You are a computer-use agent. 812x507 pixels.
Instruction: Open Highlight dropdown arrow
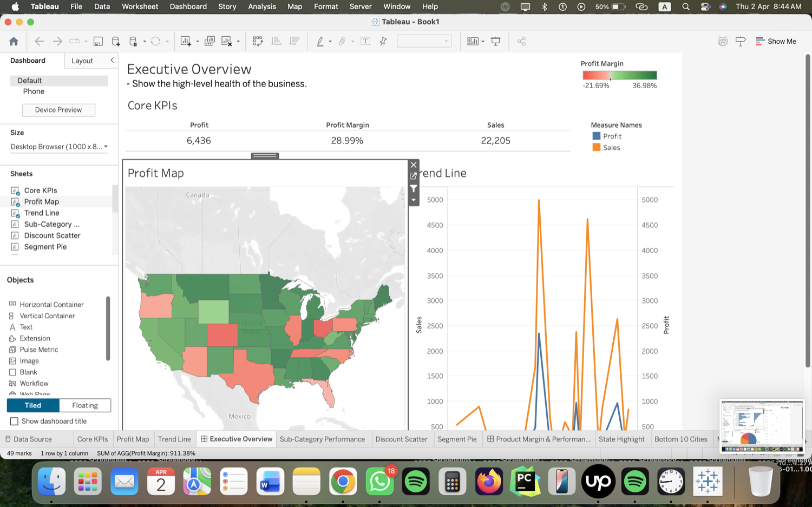(x=330, y=42)
